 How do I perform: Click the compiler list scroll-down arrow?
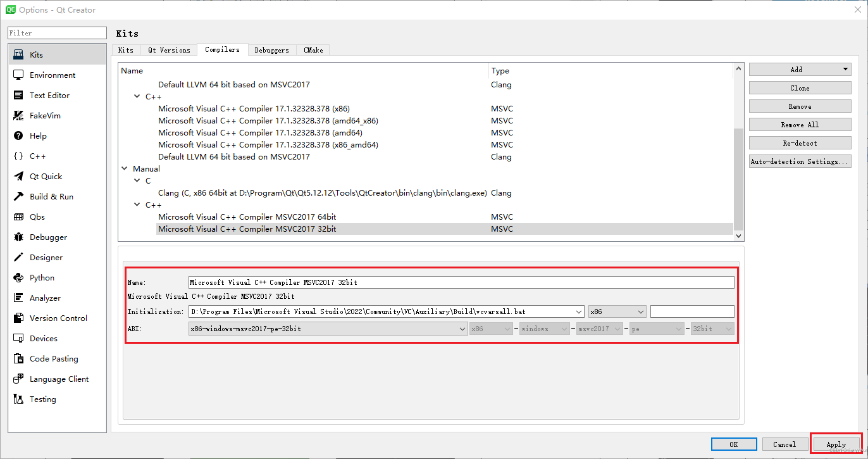[738, 236]
